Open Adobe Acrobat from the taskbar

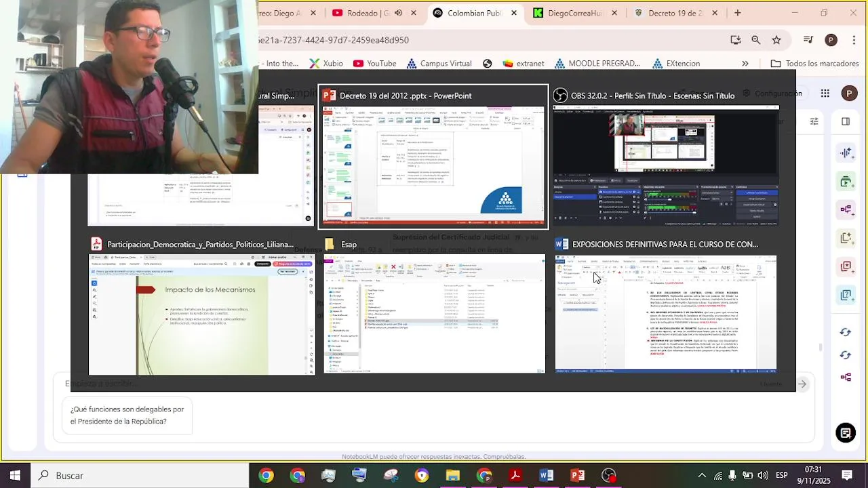515,475
